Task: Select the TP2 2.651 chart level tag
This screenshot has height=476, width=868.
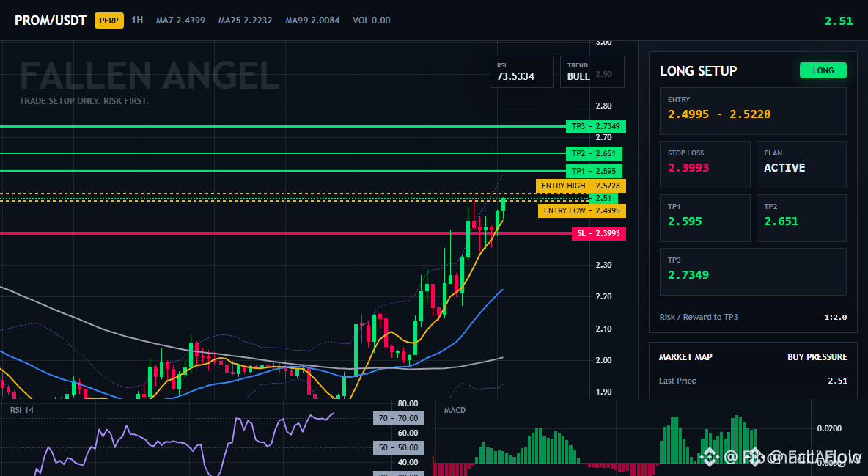Action: point(594,153)
